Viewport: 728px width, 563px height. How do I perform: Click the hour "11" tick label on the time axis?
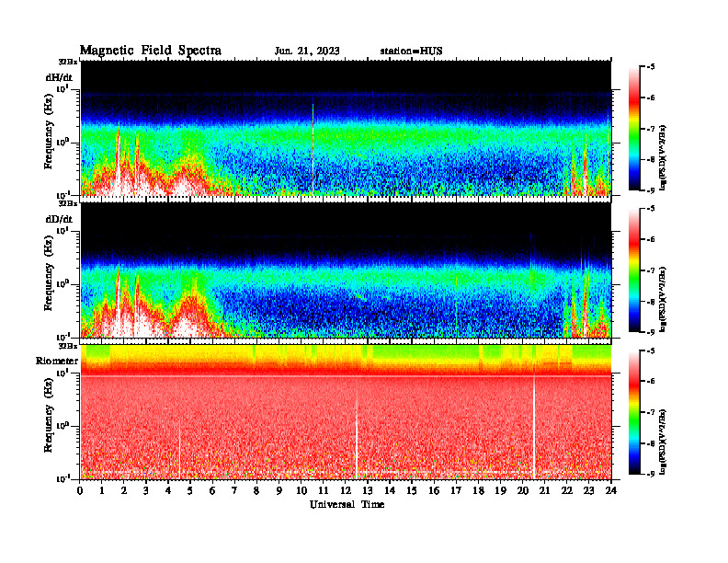coord(324,490)
